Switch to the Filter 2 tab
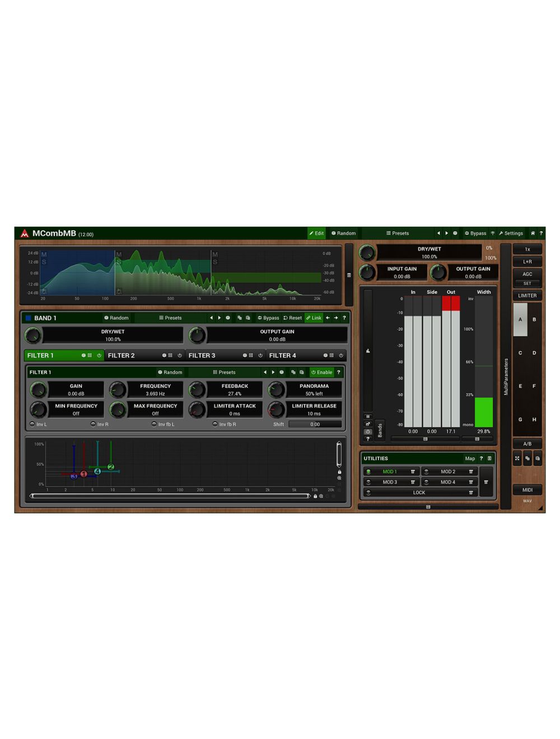Screen dimensions: 560x739 click(122, 356)
